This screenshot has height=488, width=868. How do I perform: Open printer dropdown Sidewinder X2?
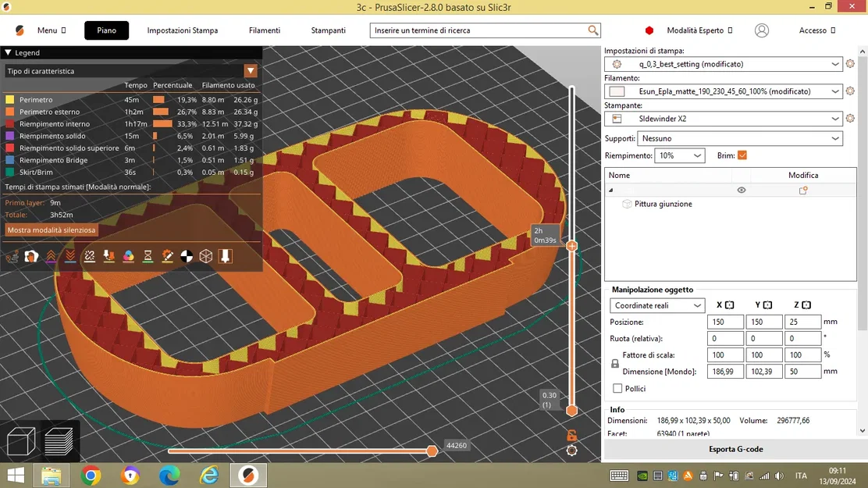724,118
